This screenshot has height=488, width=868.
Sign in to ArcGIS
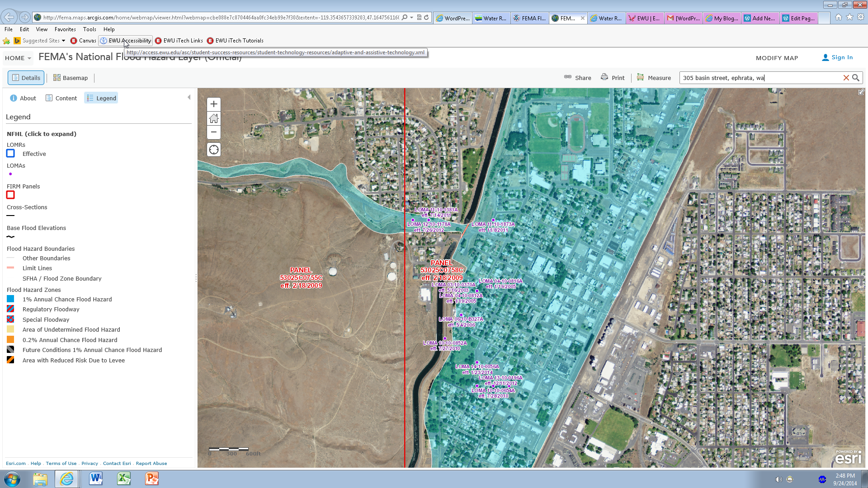[837, 57]
